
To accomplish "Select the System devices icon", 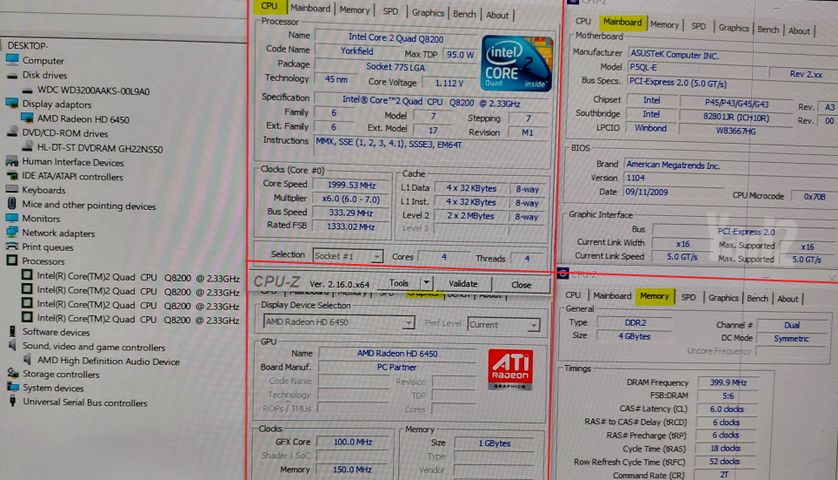I will coord(12,388).
